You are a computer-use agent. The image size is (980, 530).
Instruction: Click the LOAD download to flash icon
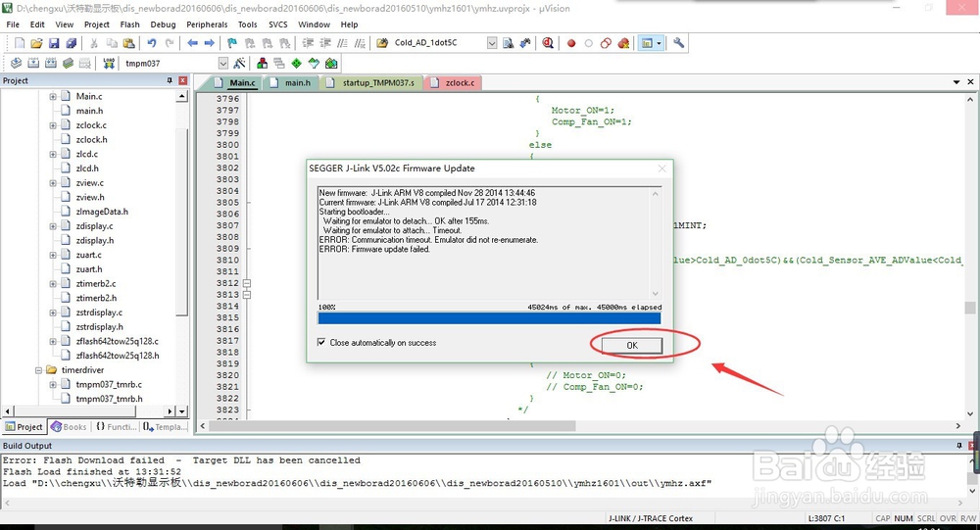[109, 63]
